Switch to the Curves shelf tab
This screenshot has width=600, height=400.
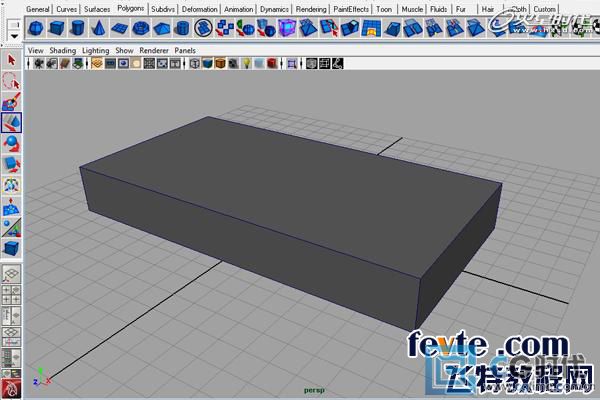(67, 9)
